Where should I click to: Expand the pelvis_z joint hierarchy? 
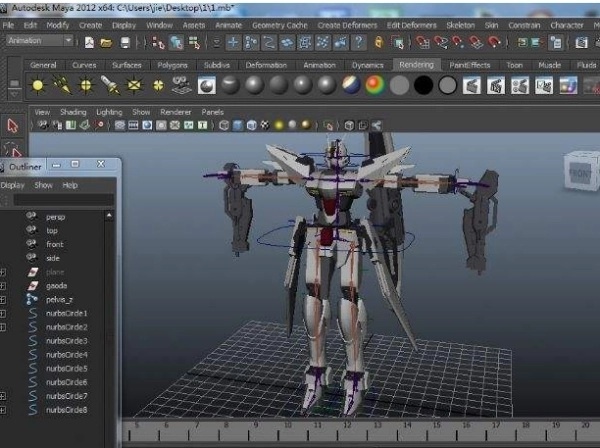[x=3, y=300]
